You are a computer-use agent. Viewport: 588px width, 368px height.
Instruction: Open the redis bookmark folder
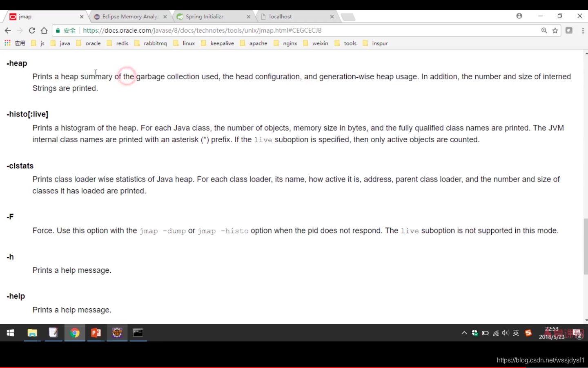[118, 43]
